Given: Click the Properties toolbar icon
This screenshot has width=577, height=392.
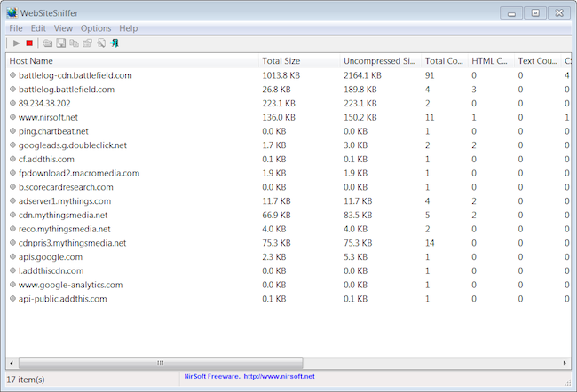Looking at the screenshot, I should coord(87,43).
